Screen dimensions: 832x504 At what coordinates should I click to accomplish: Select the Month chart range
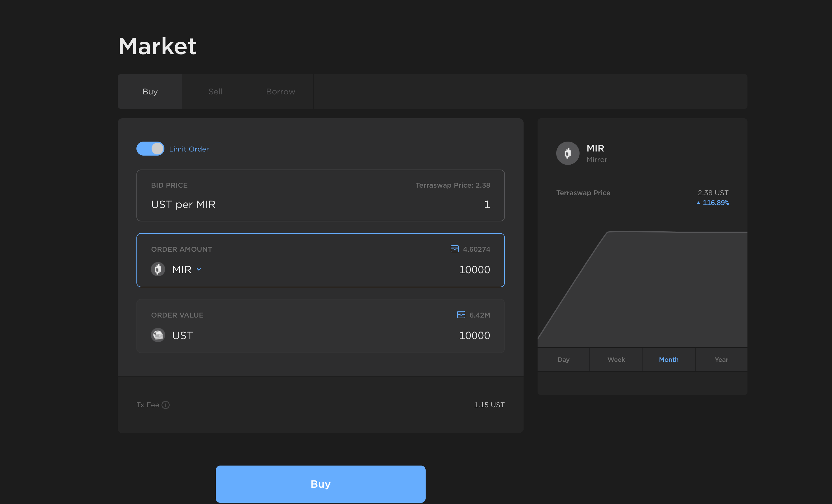668,360
